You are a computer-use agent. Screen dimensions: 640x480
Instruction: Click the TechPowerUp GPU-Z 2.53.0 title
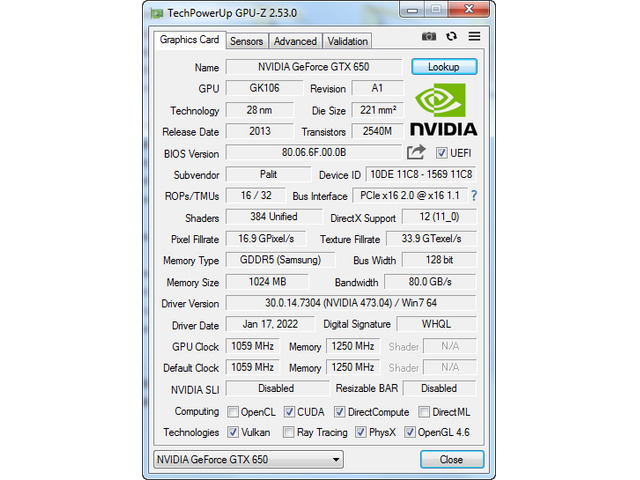pyautogui.click(x=232, y=13)
